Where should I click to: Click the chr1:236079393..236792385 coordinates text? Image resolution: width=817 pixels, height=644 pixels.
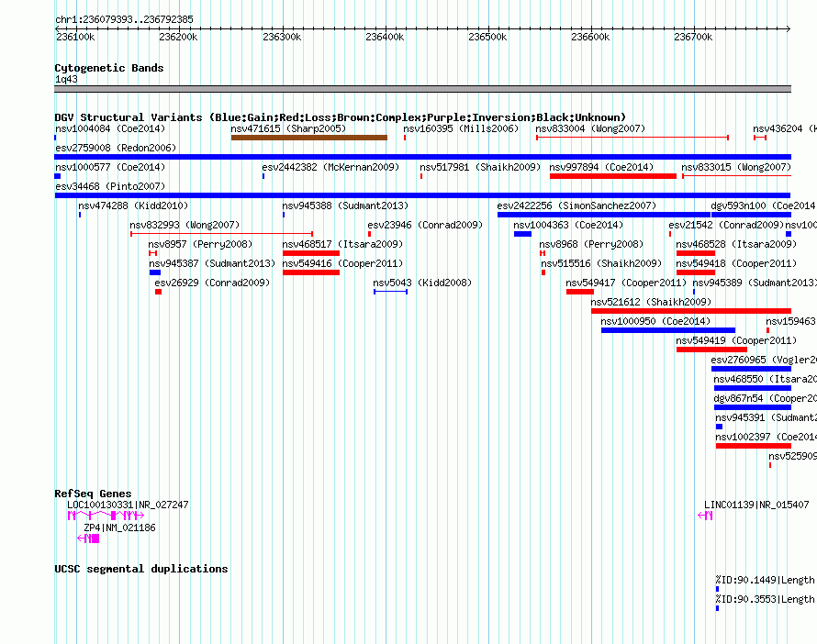(124, 19)
